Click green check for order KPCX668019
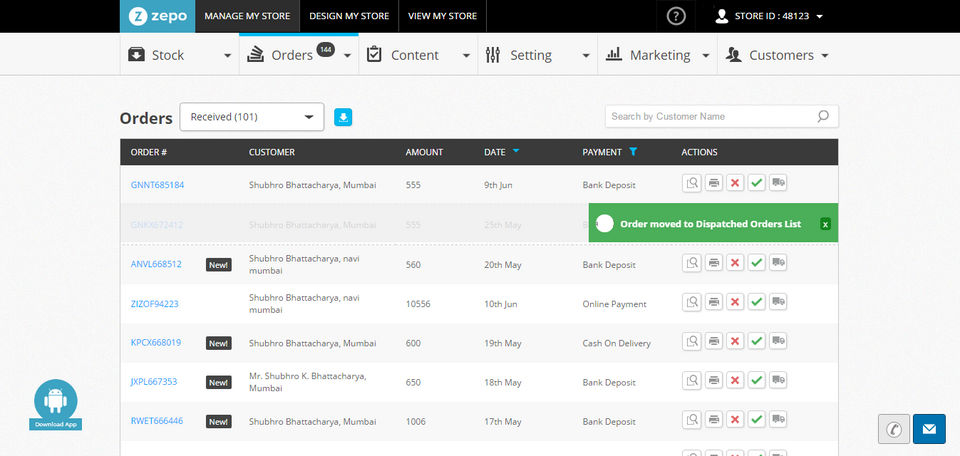 click(x=757, y=342)
